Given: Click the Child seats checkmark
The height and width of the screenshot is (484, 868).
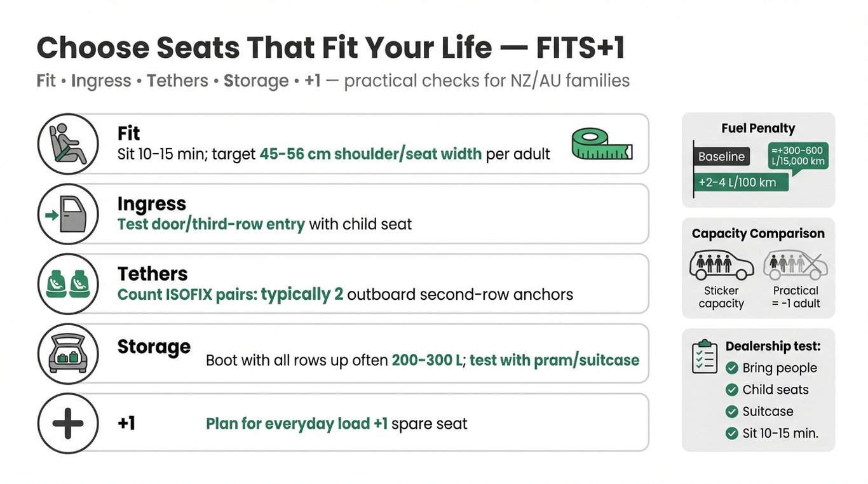Looking at the screenshot, I should pyautogui.click(x=732, y=390).
